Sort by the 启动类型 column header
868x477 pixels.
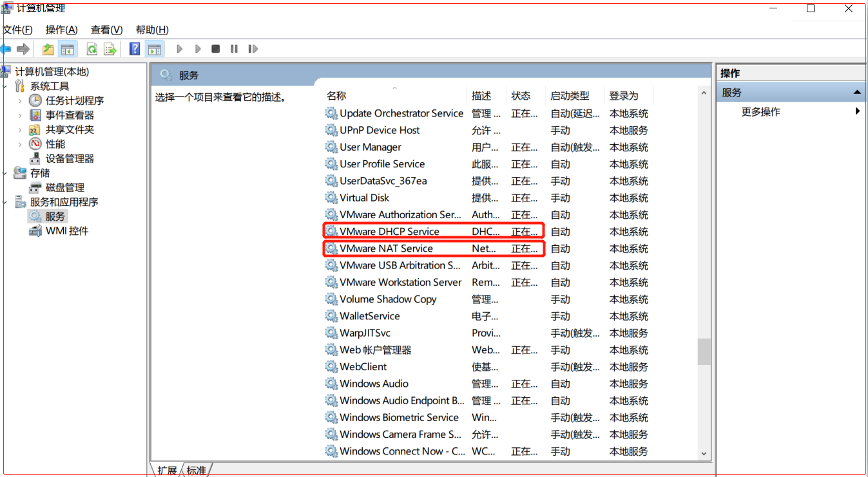(575, 96)
